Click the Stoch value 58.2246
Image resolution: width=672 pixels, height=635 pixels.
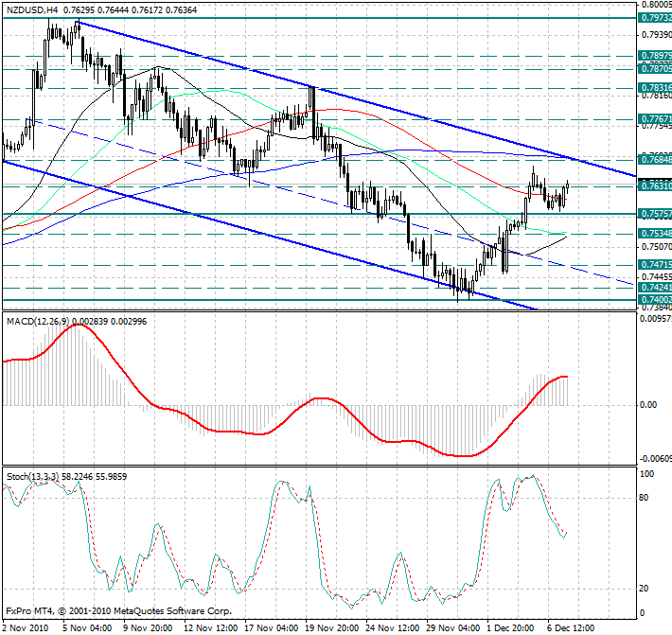click(x=78, y=476)
